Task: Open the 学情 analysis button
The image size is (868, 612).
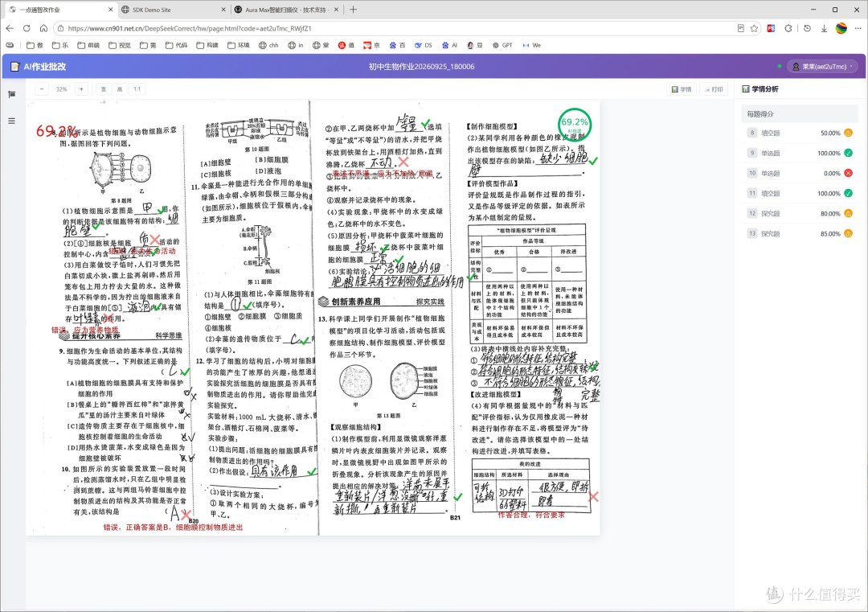Action: click(x=682, y=89)
